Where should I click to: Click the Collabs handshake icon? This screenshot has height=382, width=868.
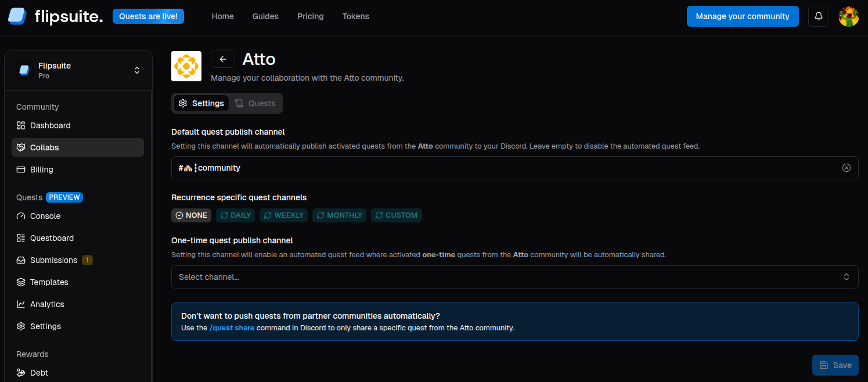click(x=21, y=147)
